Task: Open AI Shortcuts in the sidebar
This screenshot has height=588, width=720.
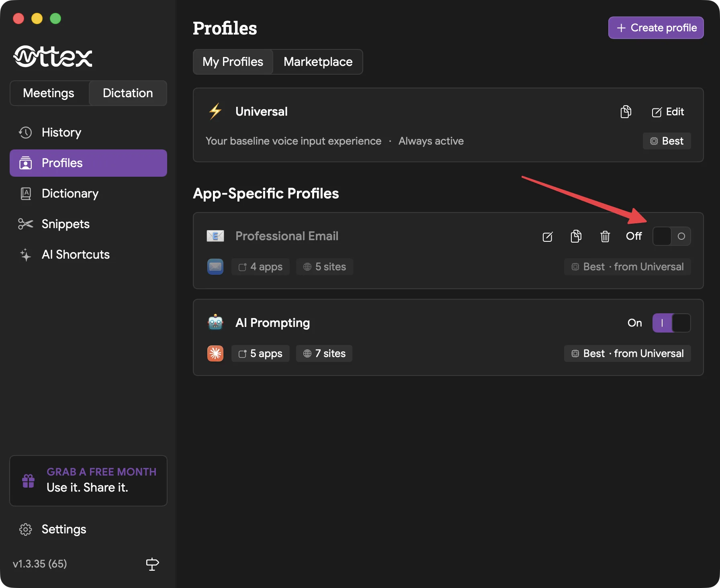Action: point(88,255)
